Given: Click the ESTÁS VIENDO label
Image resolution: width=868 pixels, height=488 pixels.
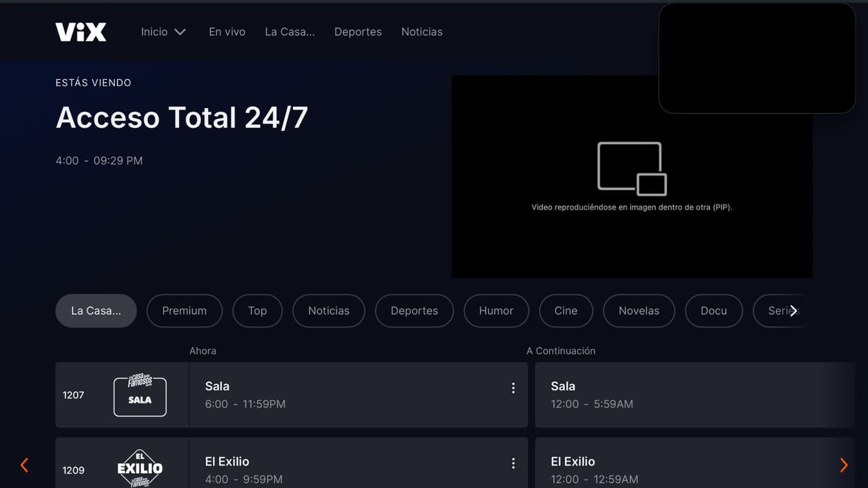Looking at the screenshot, I should click(x=94, y=83).
